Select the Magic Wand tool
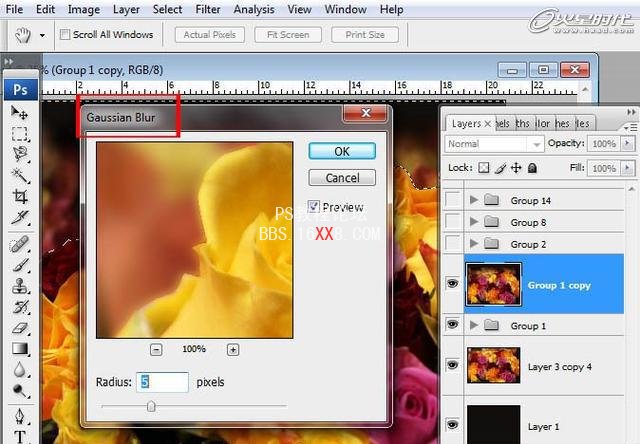The width and height of the screenshot is (640, 444). tap(19, 175)
